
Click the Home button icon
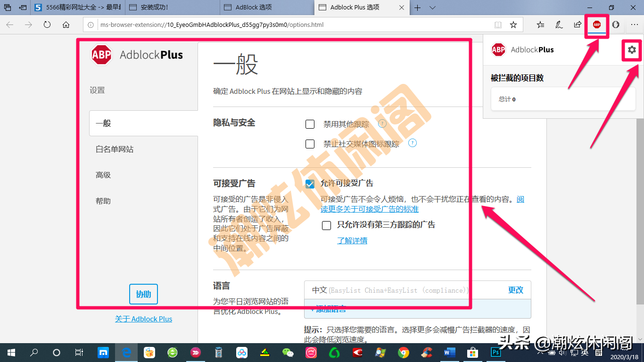[66, 25]
